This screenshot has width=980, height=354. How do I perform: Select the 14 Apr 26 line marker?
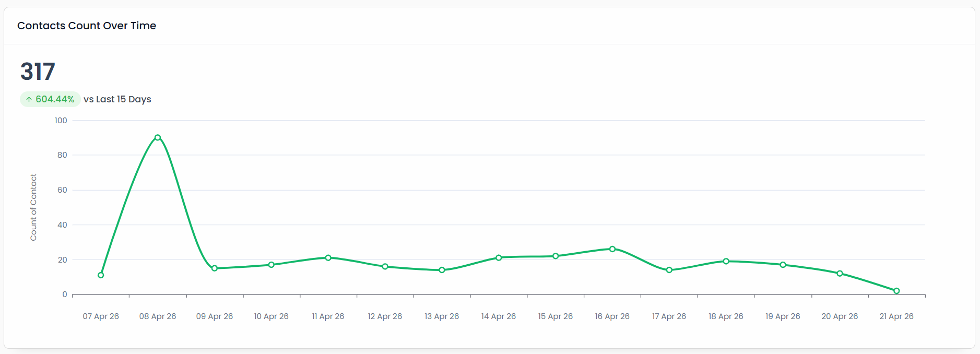499,258
